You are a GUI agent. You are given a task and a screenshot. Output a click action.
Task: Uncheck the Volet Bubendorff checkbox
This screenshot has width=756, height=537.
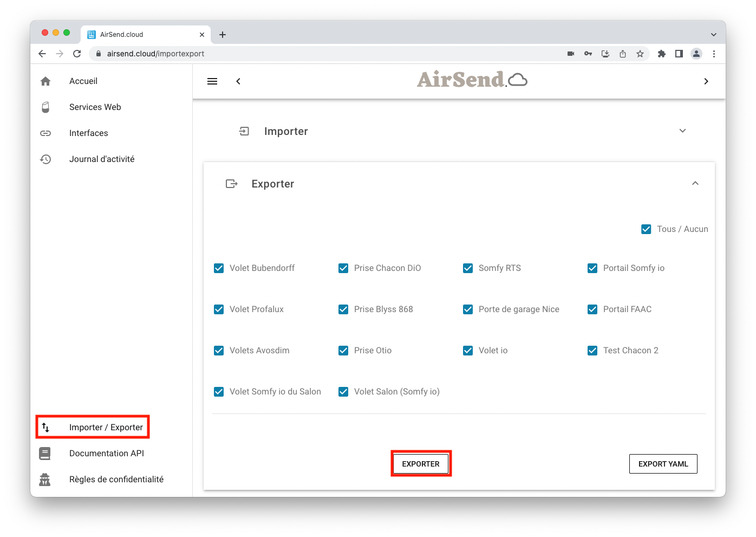point(219,268)
